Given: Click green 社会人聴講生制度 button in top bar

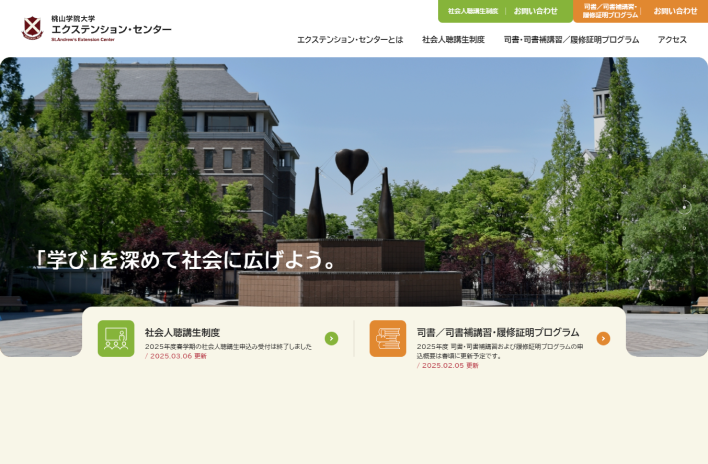Looking at the screenshot, I should 472,11.
